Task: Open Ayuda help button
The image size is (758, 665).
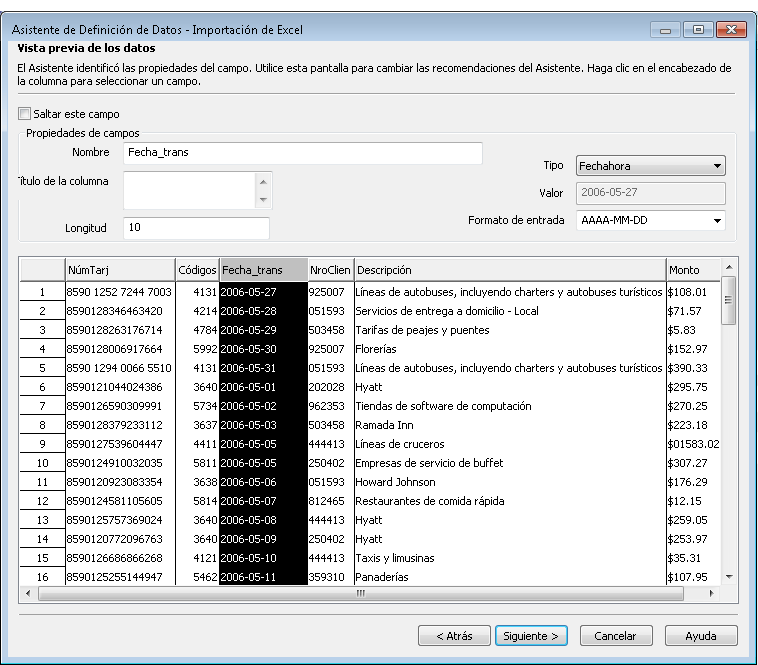Action: click(700, 636)
